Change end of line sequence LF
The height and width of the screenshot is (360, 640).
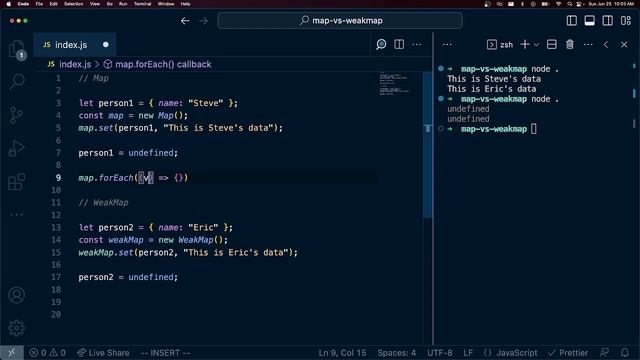point(468,353)
